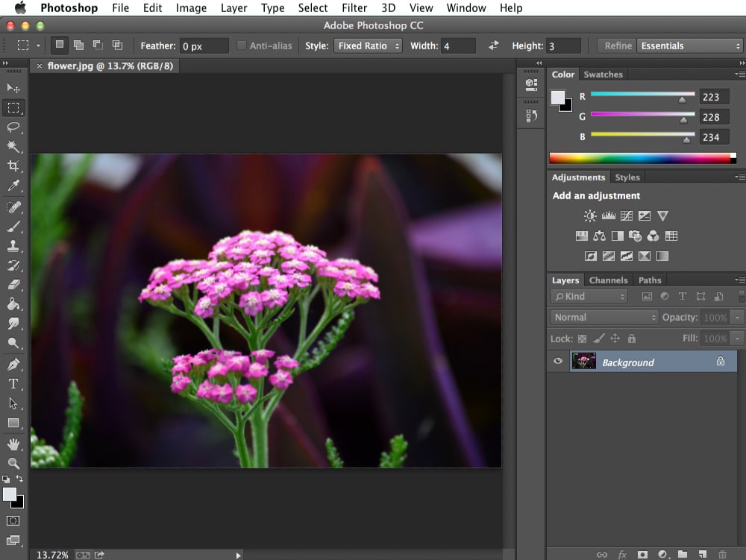The width and height of the screenshot is (746, 560).
Task: Open the Style Fixed Ratio dropdown
Action: point(368,45)
